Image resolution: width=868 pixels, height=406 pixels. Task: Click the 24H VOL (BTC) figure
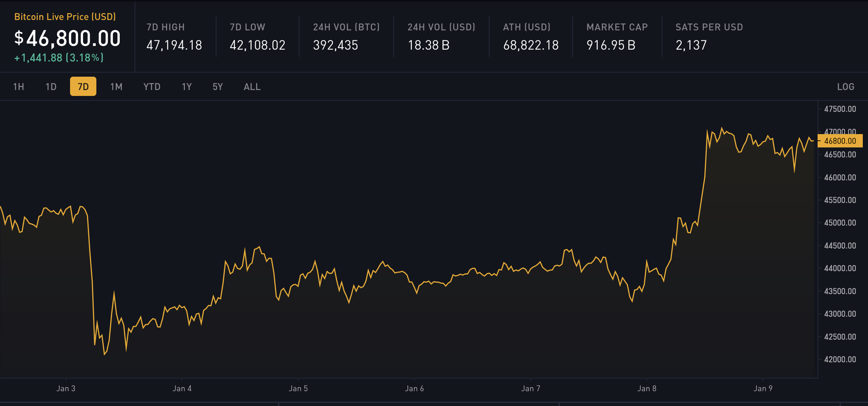pos(335,45)
